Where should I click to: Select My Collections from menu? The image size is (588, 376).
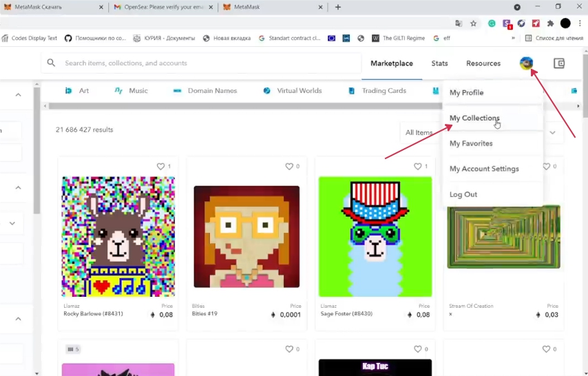click(474, 118)
